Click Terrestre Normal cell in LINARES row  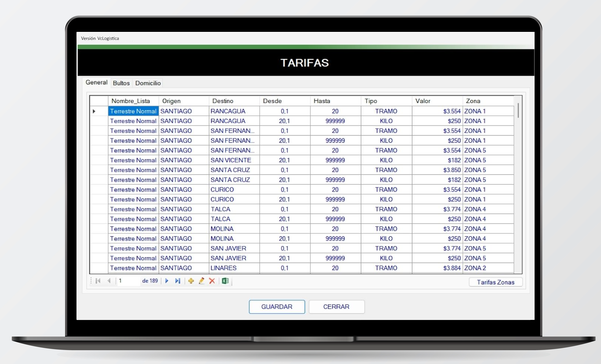[133, 268]
